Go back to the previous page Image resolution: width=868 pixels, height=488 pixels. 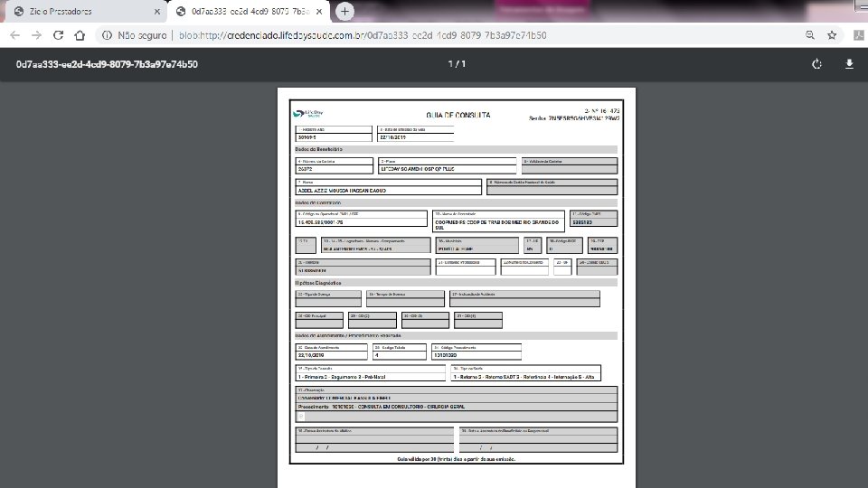pos(15,35)
